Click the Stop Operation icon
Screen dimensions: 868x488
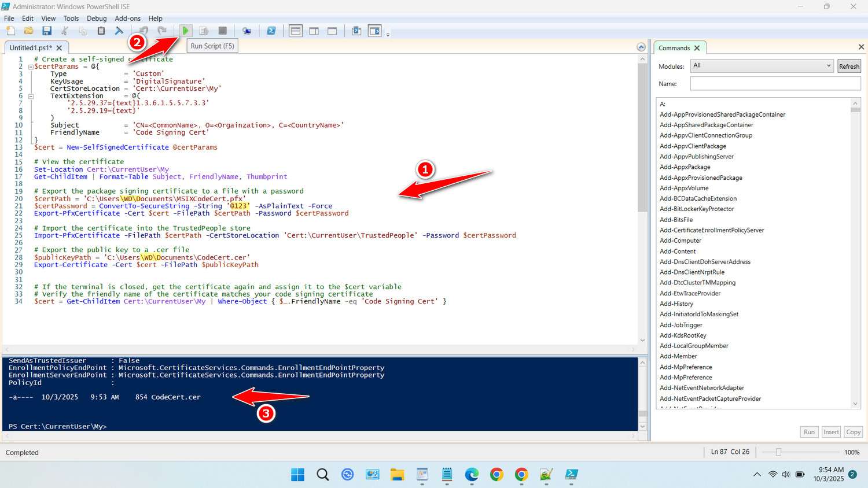pos(222,31)
